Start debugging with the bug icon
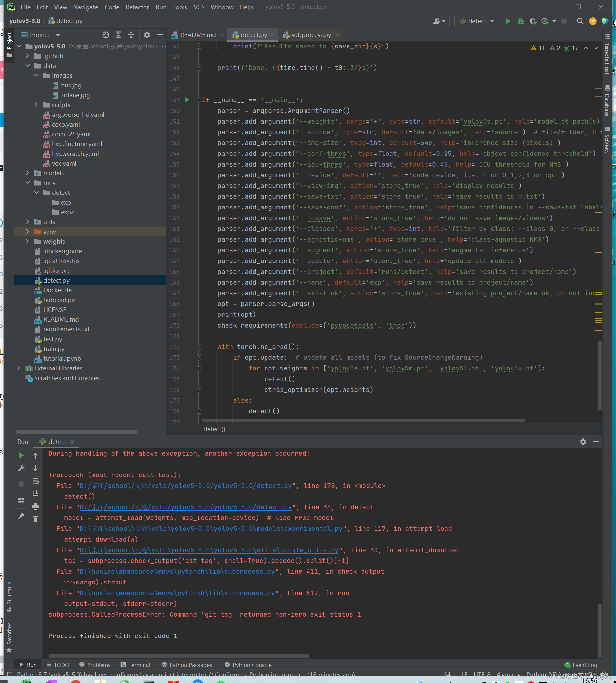Image resolution: width=616 pixels, height=683 pixels. 521,21
